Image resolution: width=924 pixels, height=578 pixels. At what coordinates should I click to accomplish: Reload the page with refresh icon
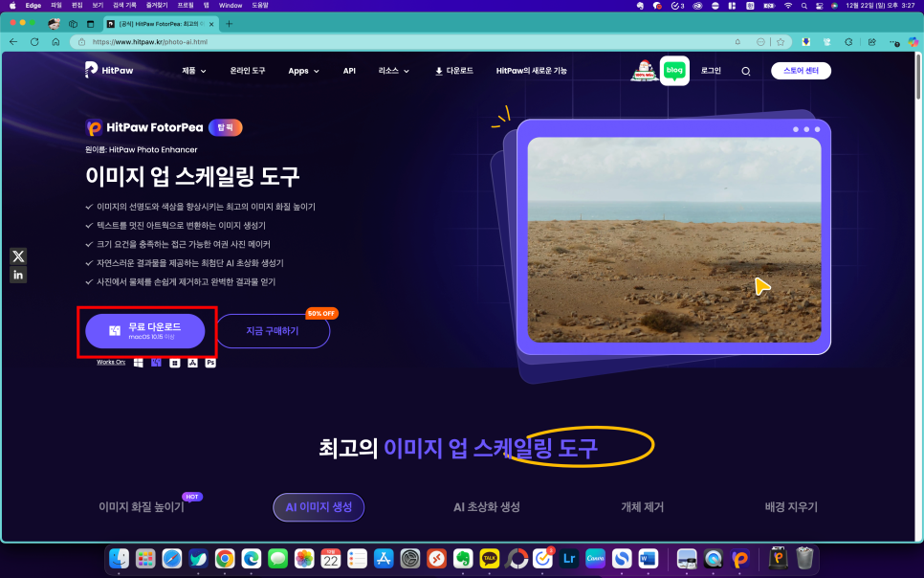[34, 42]
